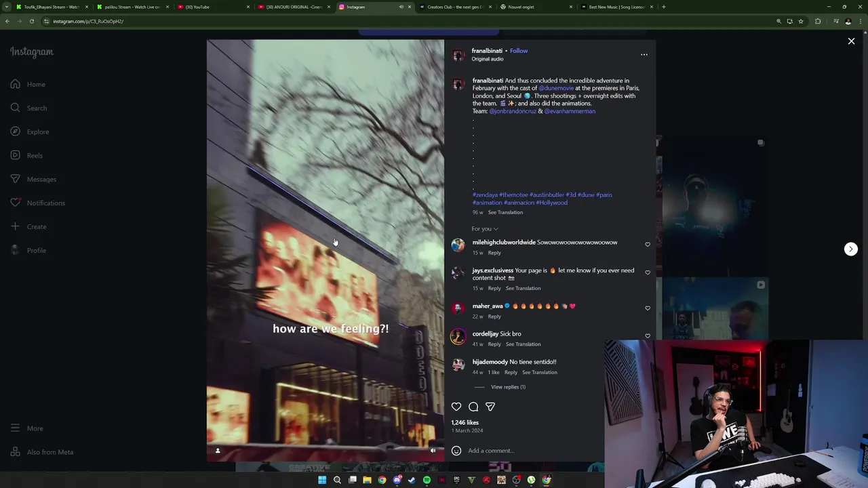
Task: Open Steam from taskbar
Action: click(x=412, y=480)
